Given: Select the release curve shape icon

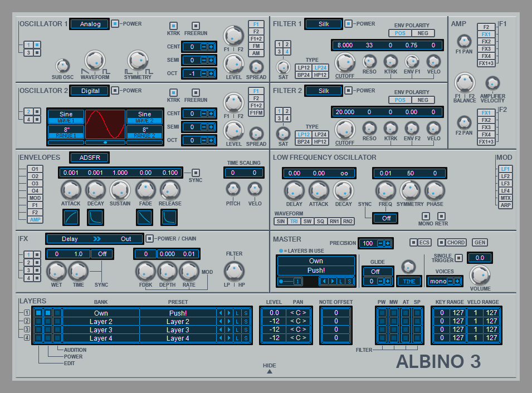Looking at the screenshot, I should (x=169, y=217).
